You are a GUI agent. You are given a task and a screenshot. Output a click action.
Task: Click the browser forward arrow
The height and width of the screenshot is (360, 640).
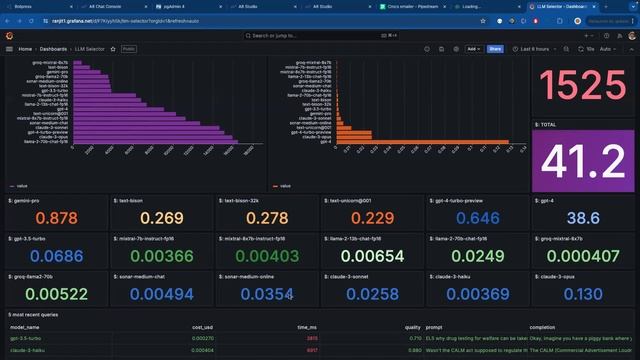[19, 21]
